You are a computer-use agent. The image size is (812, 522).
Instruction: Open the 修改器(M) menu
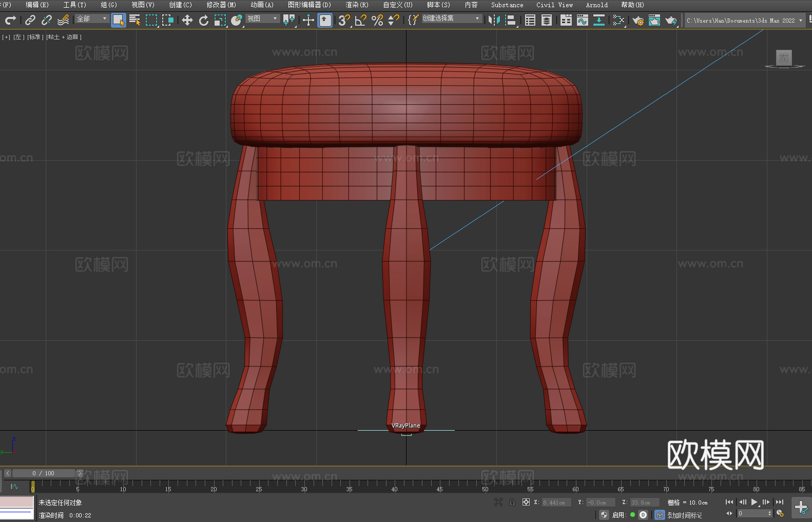pos(221,5)
